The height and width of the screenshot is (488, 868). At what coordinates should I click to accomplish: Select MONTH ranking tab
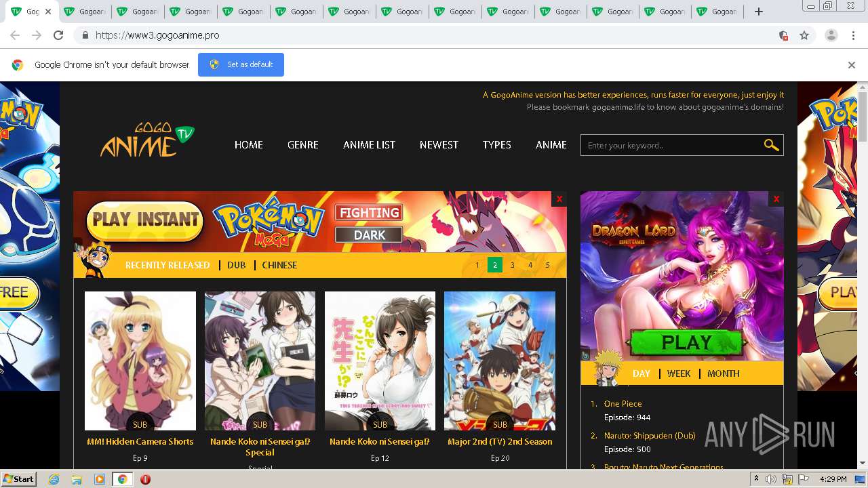pyautogui.click(x=724, y=373)
